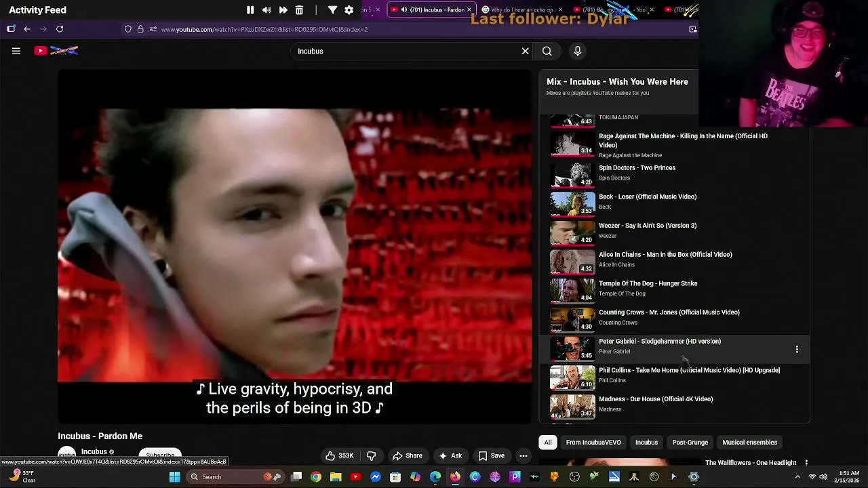Open the Incubus channel name link
The image size is (868, 488).
pyautogui.click(x=94, y=451)
